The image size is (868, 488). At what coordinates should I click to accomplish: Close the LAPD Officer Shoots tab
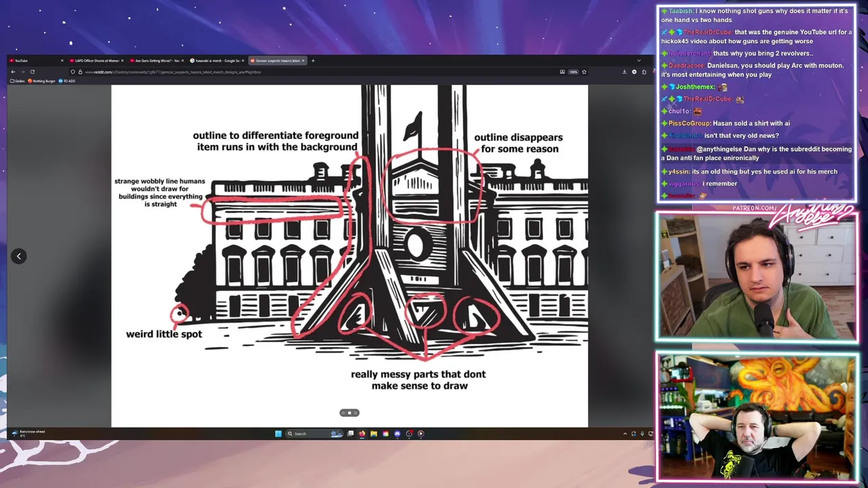pos(122,60)
